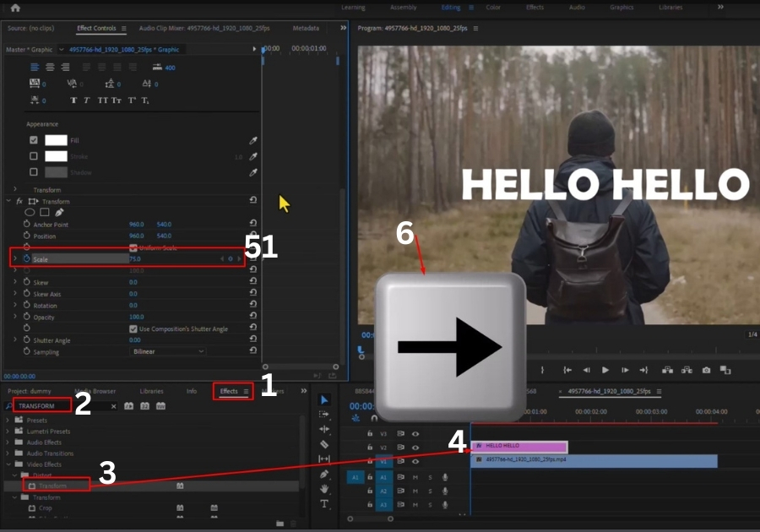Click the Fill color eyedropper
This screenshot has width=760, height=532.
252,140
